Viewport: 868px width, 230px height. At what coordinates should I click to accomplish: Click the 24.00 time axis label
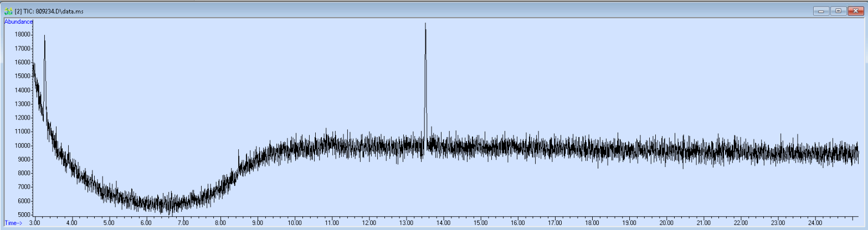(x=815, y=223)
